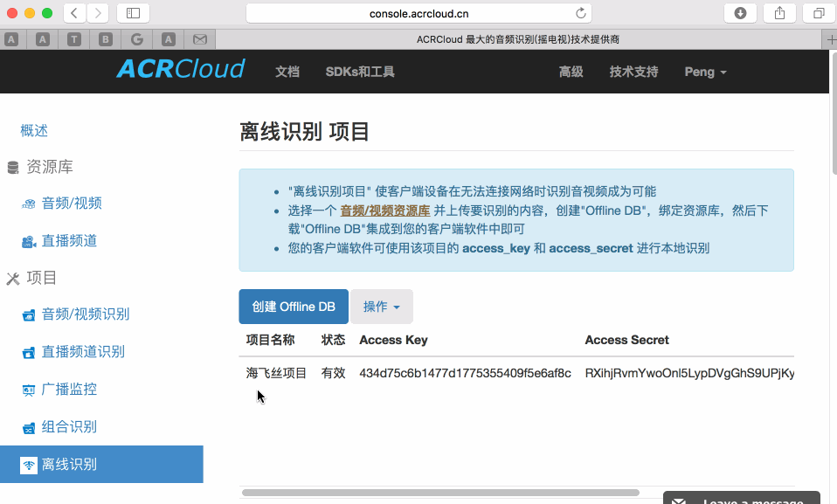
Task: Click the 状态 column header
Action: point(333,340)
